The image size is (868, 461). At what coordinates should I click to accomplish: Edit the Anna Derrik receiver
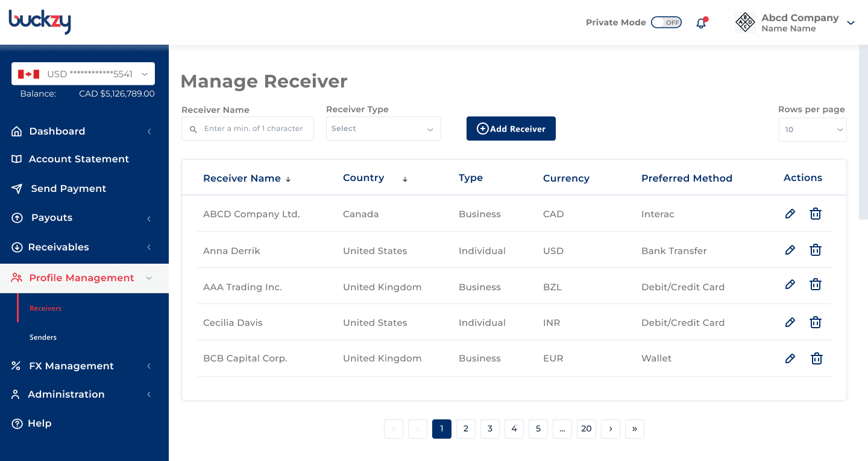pyautogui.click(x=790, y=250)
